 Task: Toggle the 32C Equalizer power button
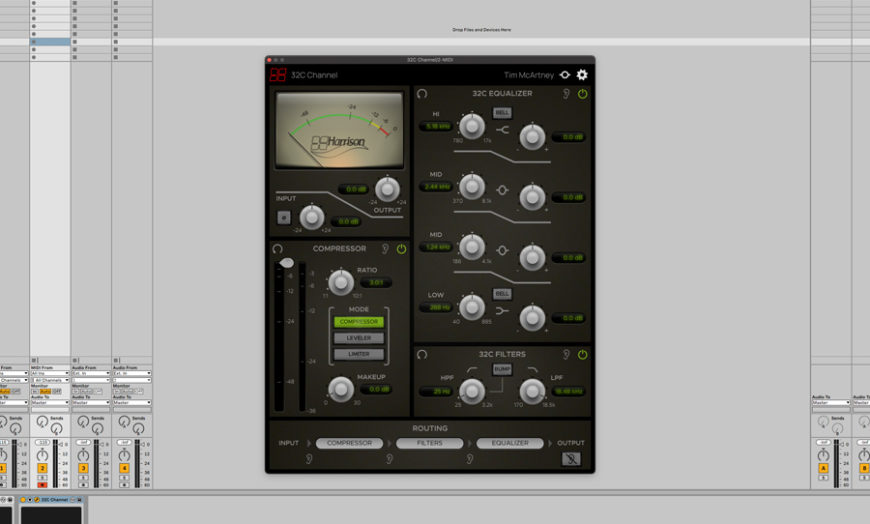point(582,93)
